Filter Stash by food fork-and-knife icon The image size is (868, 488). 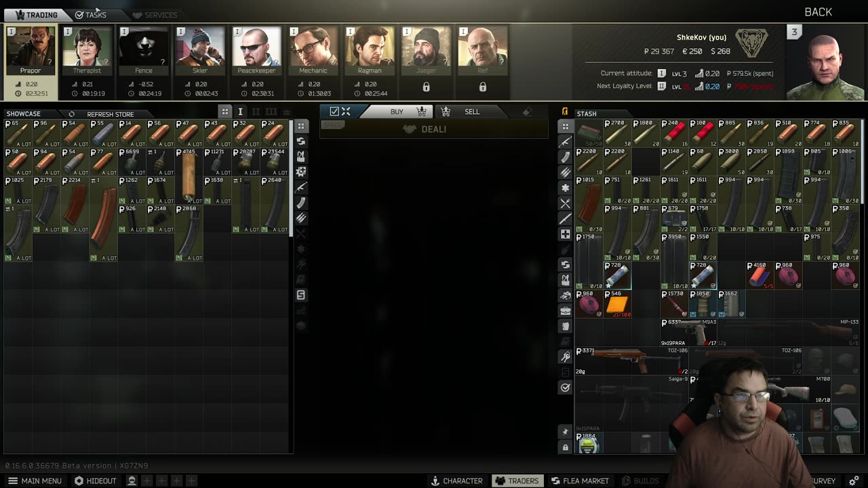(565, 203)
